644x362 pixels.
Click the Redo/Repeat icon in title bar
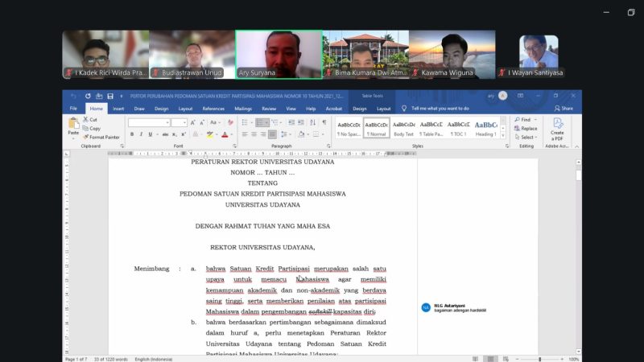click(88, 96)
